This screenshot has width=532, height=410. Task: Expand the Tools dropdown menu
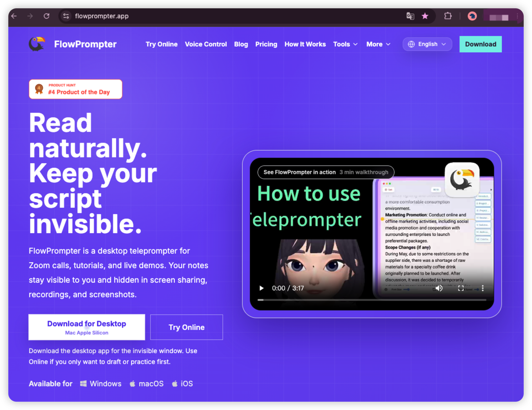345,44
